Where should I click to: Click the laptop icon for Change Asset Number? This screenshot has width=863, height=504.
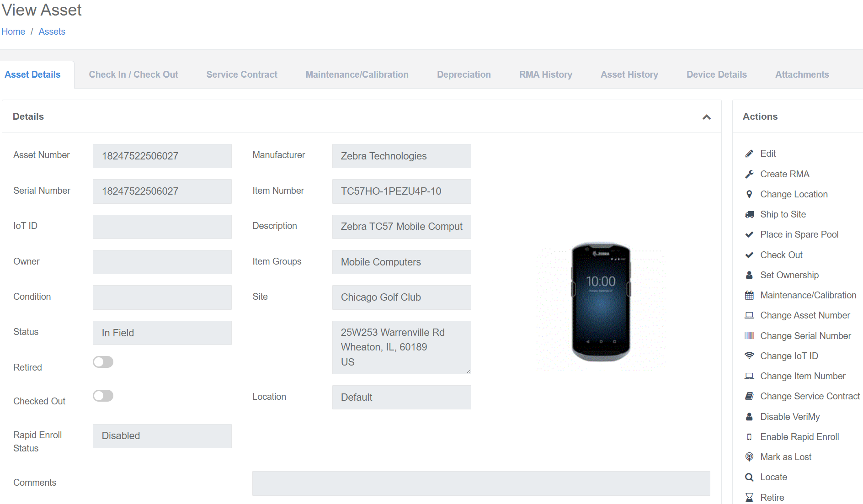[749, 315]
